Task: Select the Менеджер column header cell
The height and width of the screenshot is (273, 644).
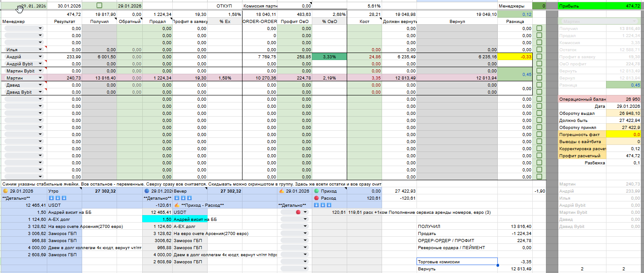Action: pyautogui.click(x=23, y=21)
